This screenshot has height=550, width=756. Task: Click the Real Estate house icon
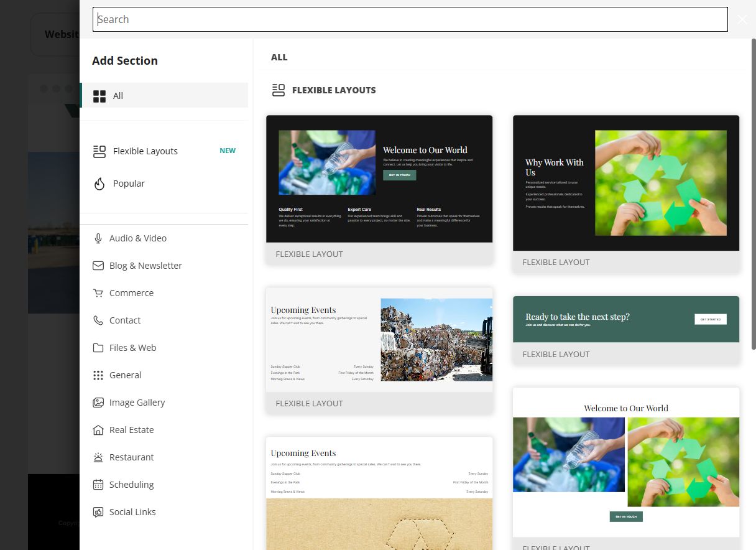98,430
